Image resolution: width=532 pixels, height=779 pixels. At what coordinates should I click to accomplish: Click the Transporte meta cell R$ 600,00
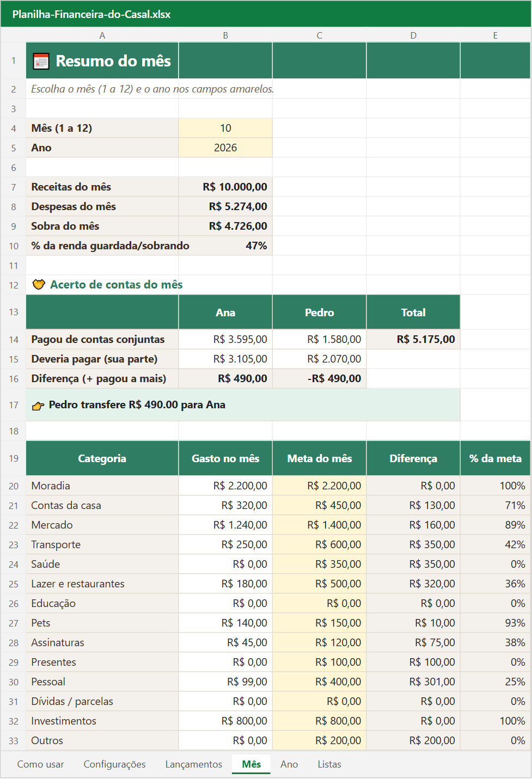pyautogui.click(x=320, y=544)
